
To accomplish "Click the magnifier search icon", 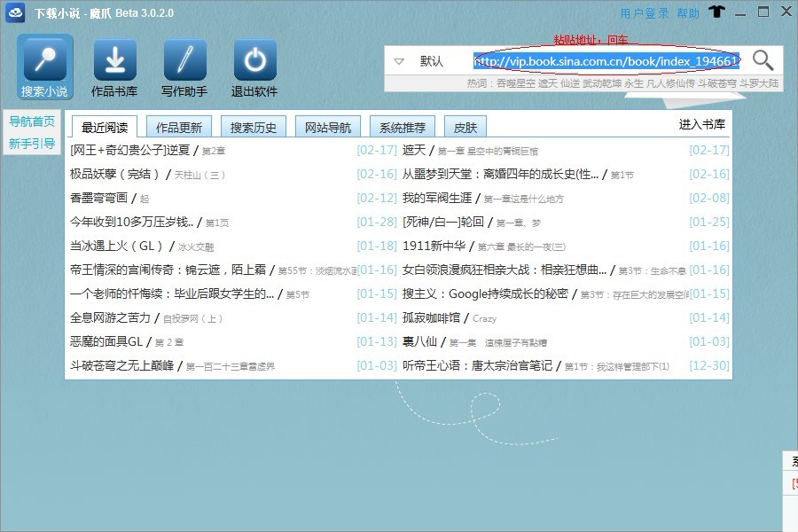I will tap(763, 60).
